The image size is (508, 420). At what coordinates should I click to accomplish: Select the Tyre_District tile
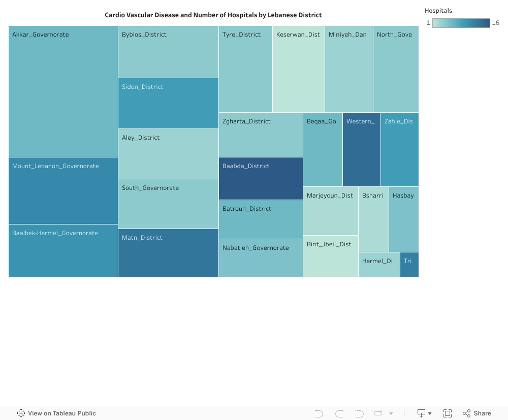(245, 69)
